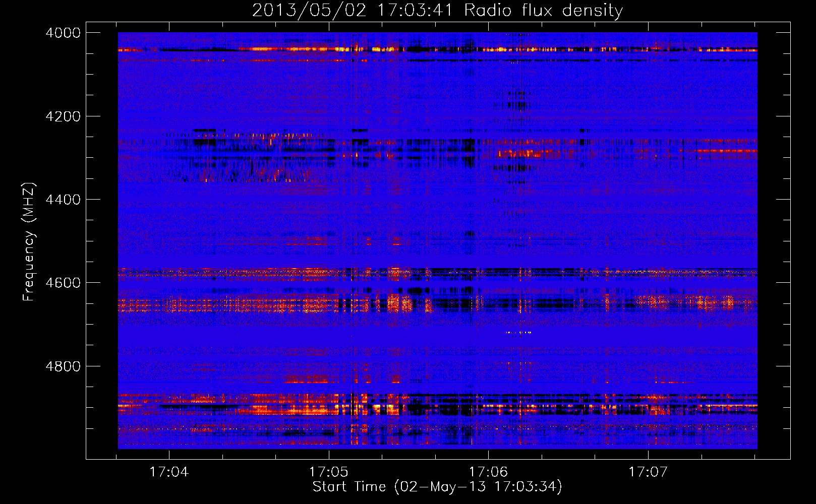Click the 17:06 time axis label
Screen dimensions: 816x504
tap(488, 472)
